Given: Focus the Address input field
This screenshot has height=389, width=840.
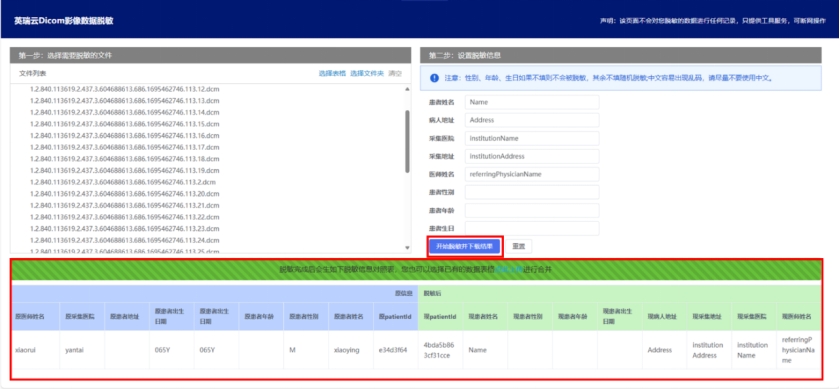Looking at the screenshot, I should (532, 120).
